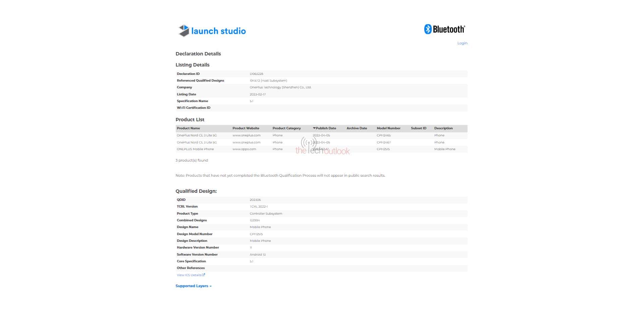644x309 pixels.
Task: Sort by the Description column header
Action: 443,128
